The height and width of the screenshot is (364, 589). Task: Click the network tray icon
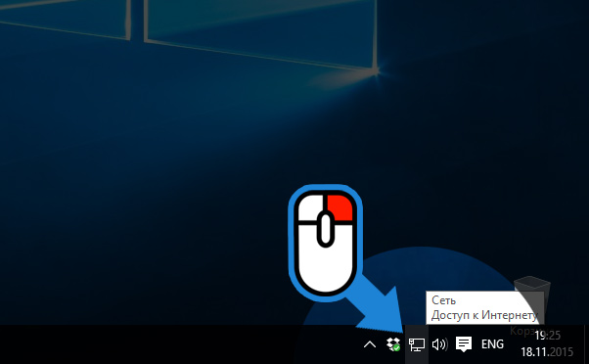click(417, 344)
